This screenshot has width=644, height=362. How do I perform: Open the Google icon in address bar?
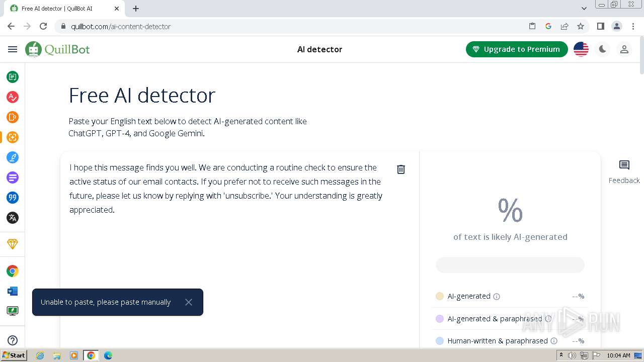[x=548, y=26]
